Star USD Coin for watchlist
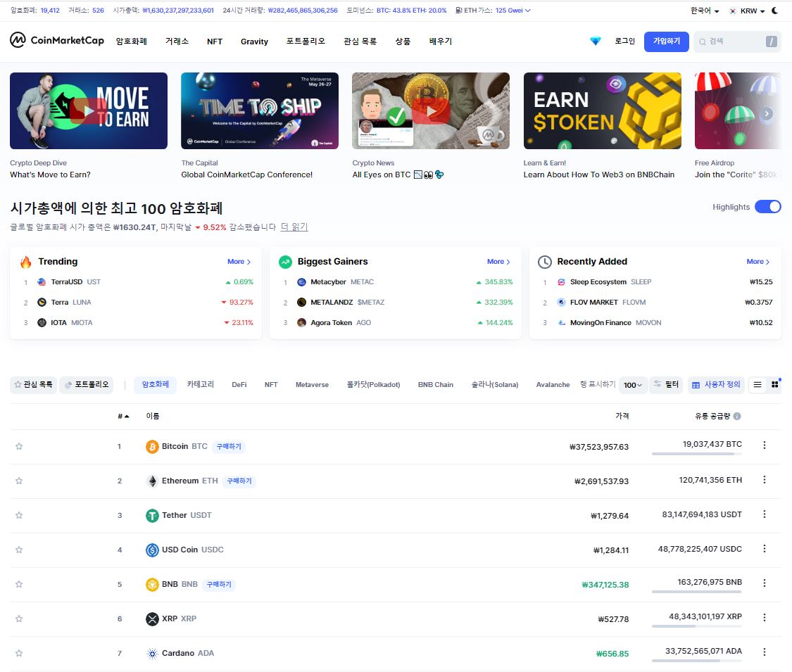Viewport: 792px width, 672px height. click(x=19, y=550)
